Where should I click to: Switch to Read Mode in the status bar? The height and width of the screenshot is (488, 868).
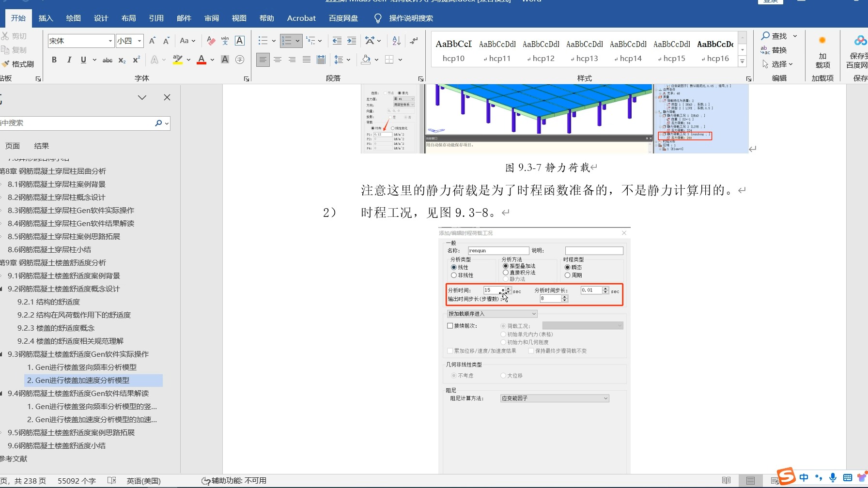point(726,481)
